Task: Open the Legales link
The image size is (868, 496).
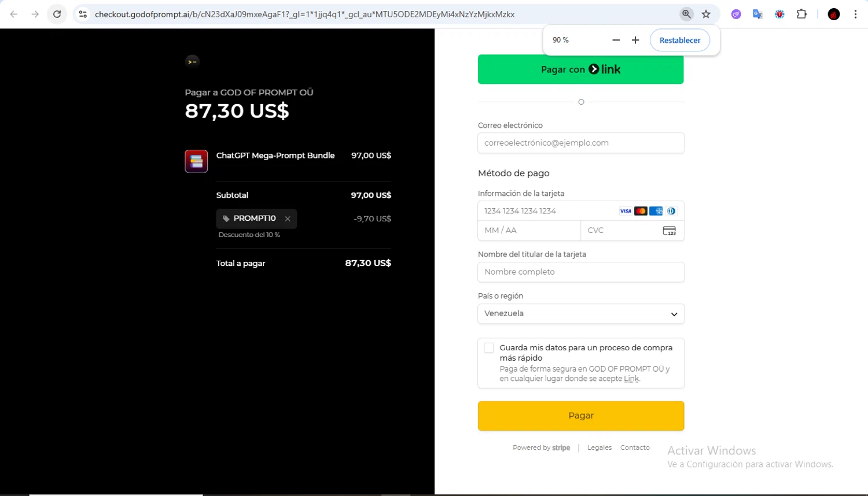Action: coord(599,447)
